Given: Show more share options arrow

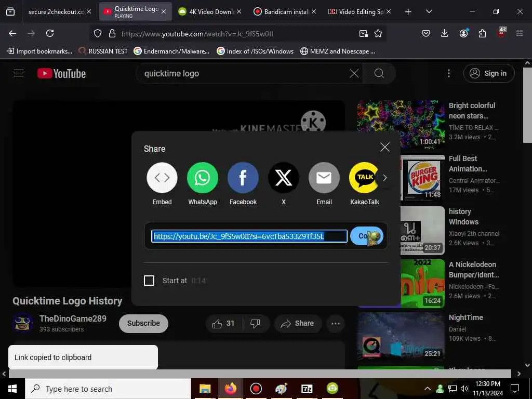Looking at the screenshot, I should [385, 178].
